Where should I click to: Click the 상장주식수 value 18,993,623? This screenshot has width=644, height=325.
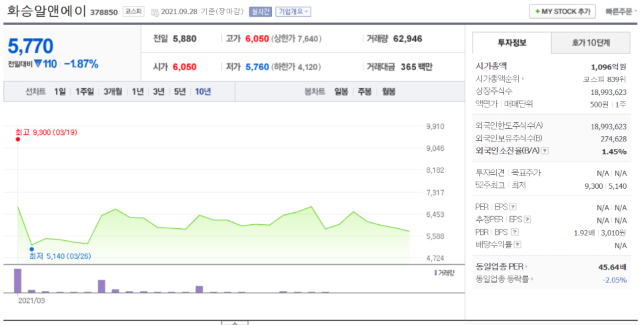click(609, 92)
